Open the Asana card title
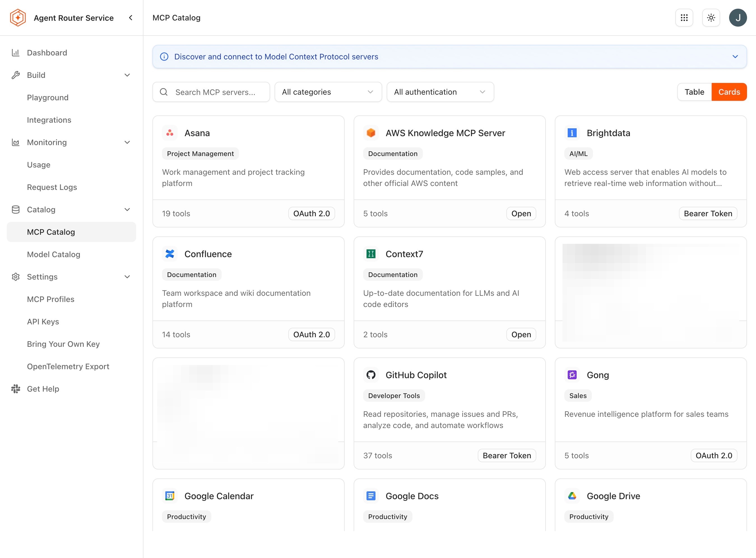Image resolution: width=756 pixels, height=558 pixels. [x=197, y=133]
